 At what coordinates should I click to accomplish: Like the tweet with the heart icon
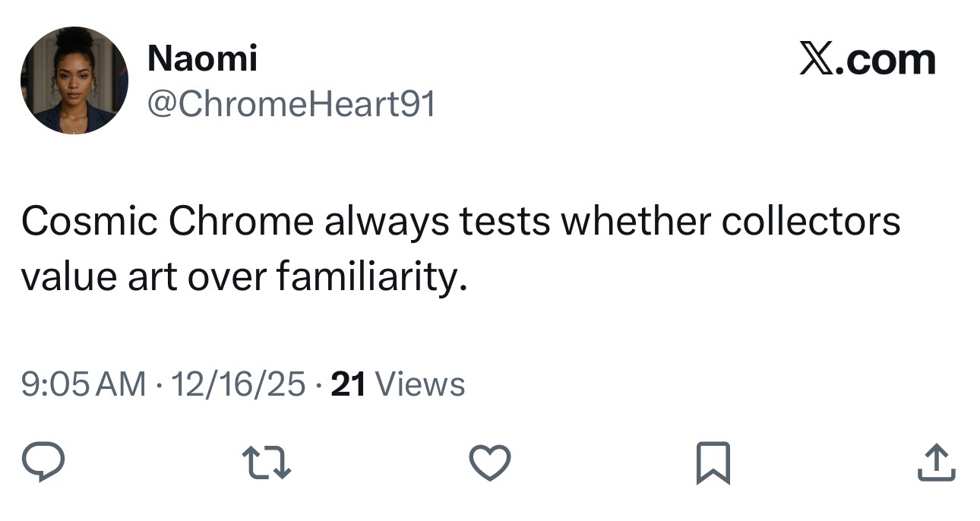489,463
